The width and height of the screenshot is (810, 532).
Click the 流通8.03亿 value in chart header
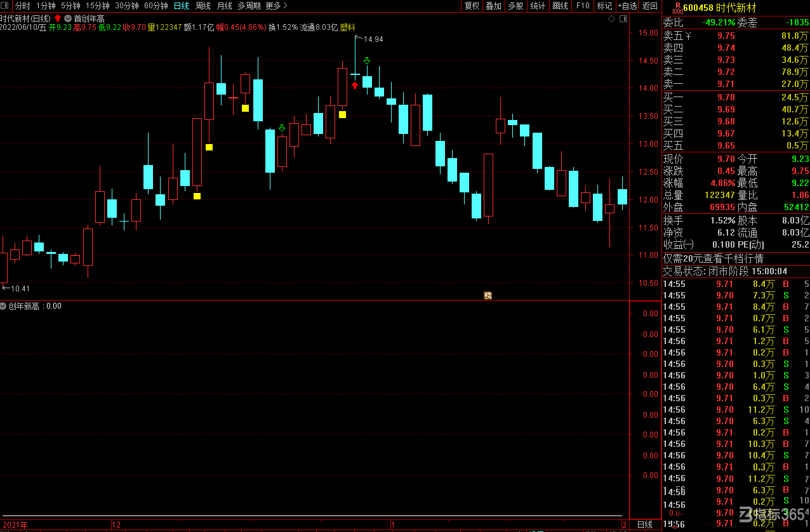[x=319, y=28]
